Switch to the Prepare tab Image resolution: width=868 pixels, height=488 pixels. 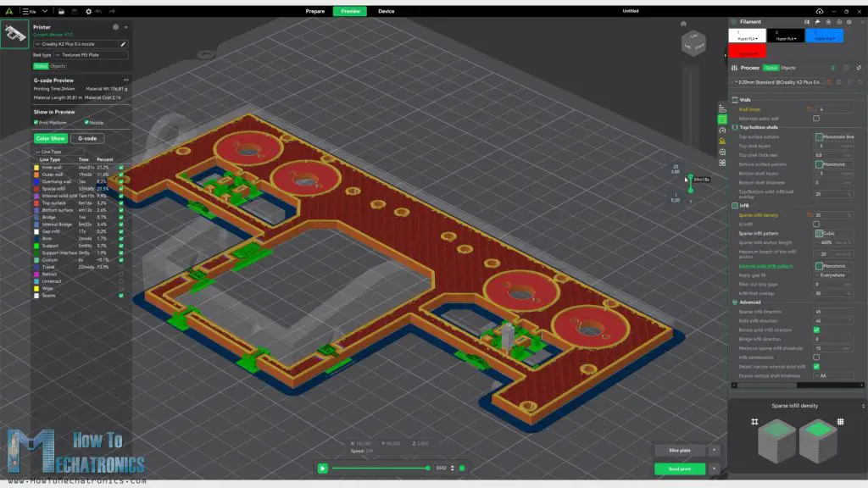(315, 11)
